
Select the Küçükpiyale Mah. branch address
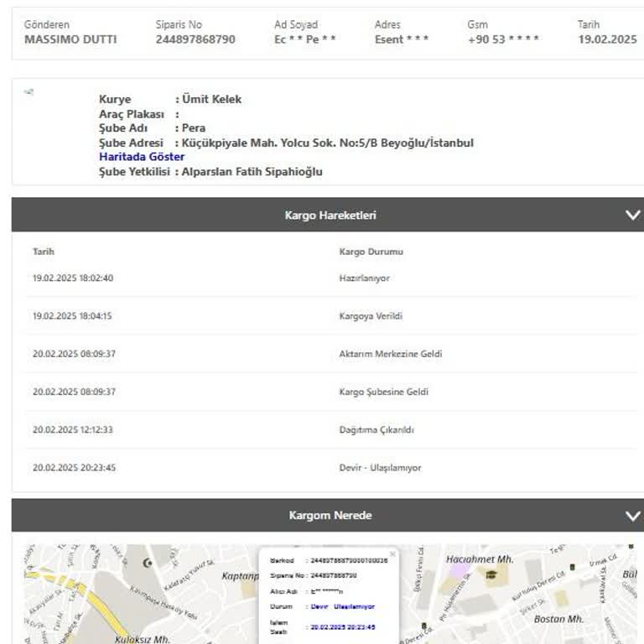327,143
